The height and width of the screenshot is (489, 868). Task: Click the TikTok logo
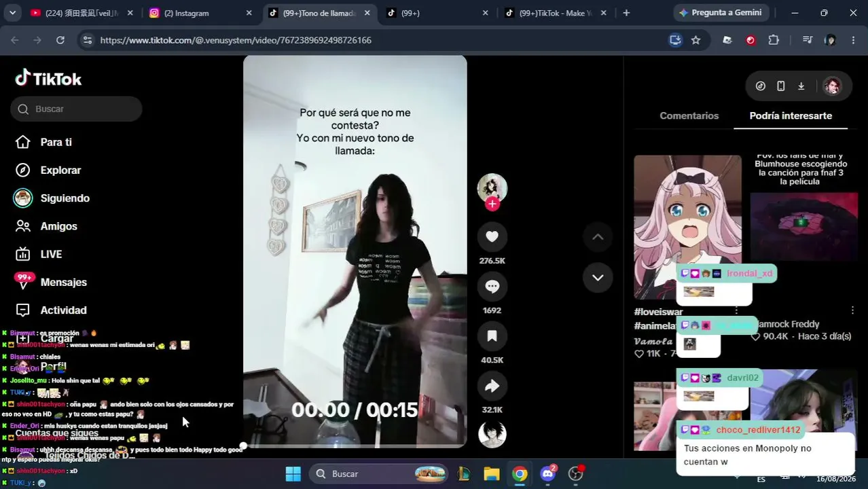(48, 79)
